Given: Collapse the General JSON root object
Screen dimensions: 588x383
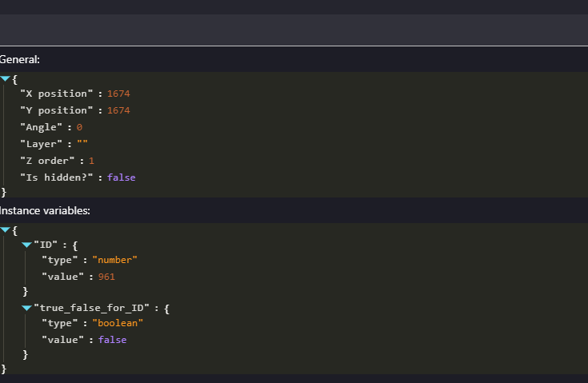Looking at the screenshot, I should click(5, 78).
